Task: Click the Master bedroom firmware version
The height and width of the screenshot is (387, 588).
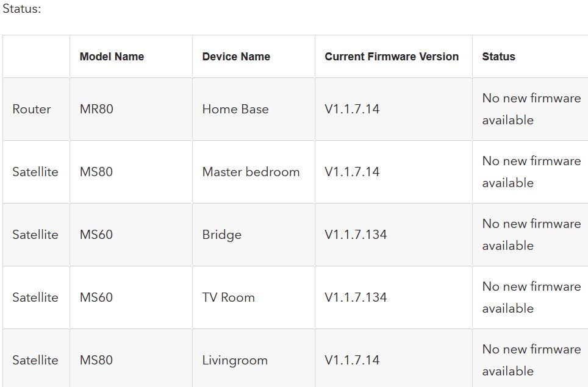Action: point(352,172)
